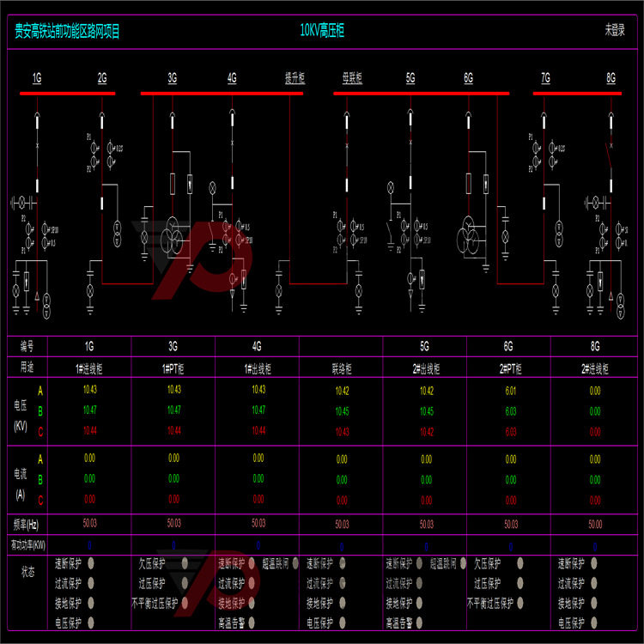Screen dimensions: 644x644
Task: Click the three-winding transformer symbol under 6G
Action: (468, 237)
